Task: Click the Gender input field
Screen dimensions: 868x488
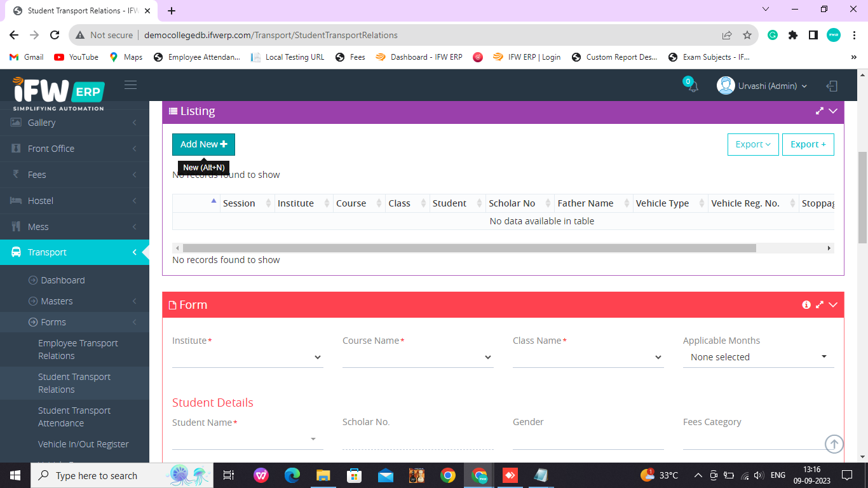Action: click(588, 440)
